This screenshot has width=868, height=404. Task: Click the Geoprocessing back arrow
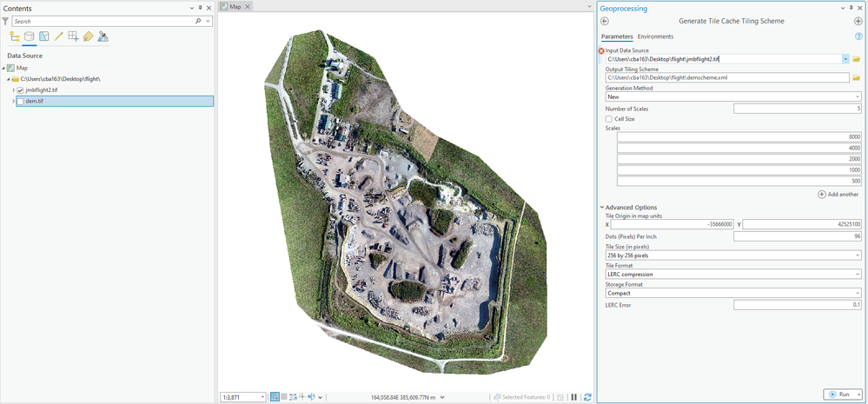(x=605, y=21)
